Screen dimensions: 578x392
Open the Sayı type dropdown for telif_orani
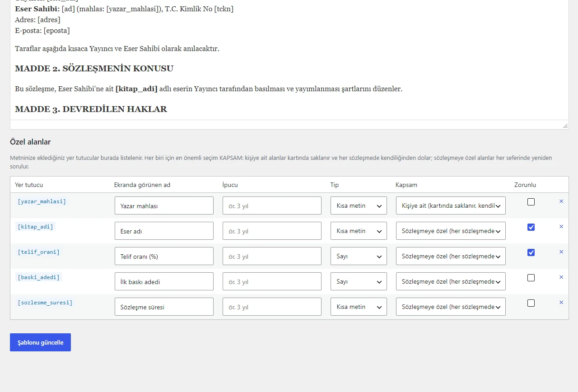tap(359, 256)
